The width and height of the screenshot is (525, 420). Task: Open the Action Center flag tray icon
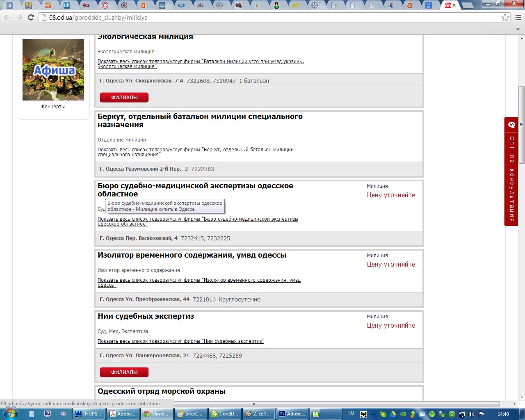pos(482,414)
